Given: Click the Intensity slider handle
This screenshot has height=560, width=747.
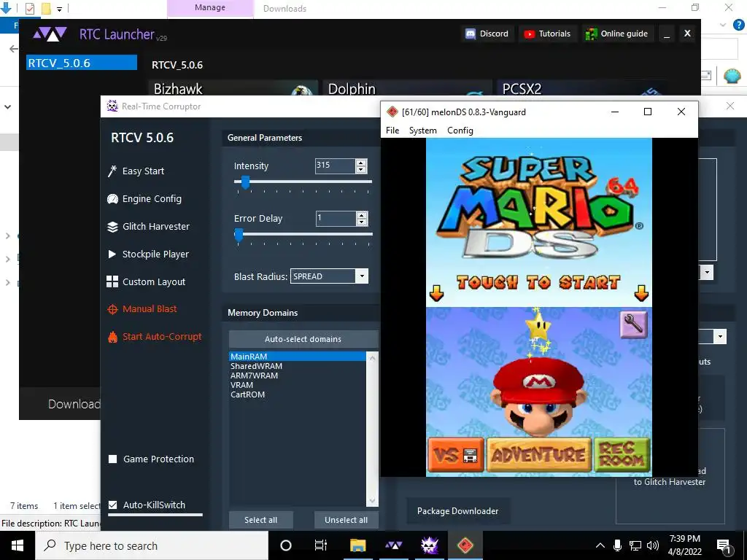Looking at the screenshot, I should pyautogui.click(x=245, y=182).
